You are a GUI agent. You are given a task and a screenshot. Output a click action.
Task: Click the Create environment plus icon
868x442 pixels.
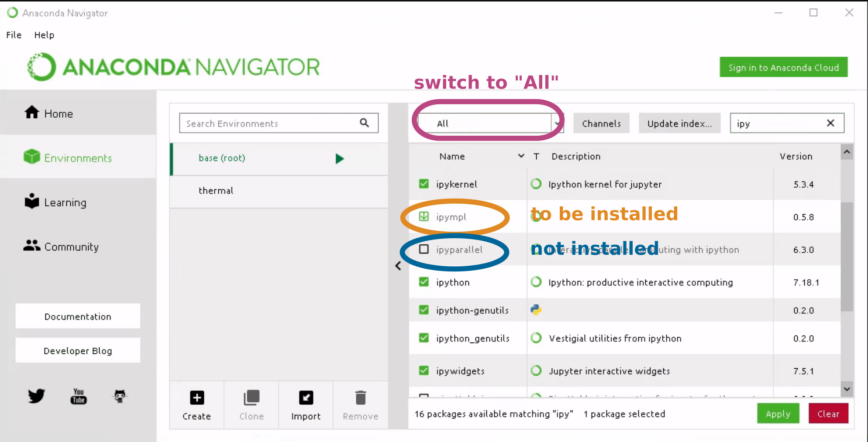[197, 398]
